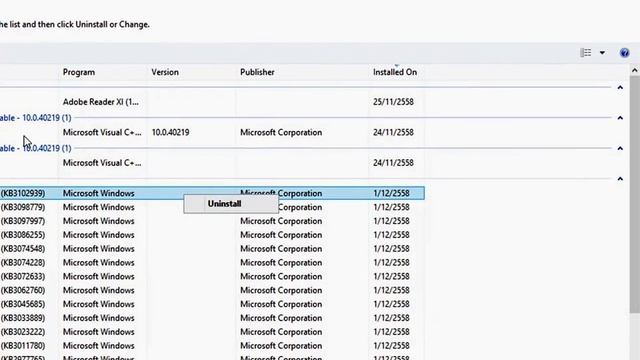Select the KB3045685 update row
This screenshot has width=640, height=360.
click(212, 304)
